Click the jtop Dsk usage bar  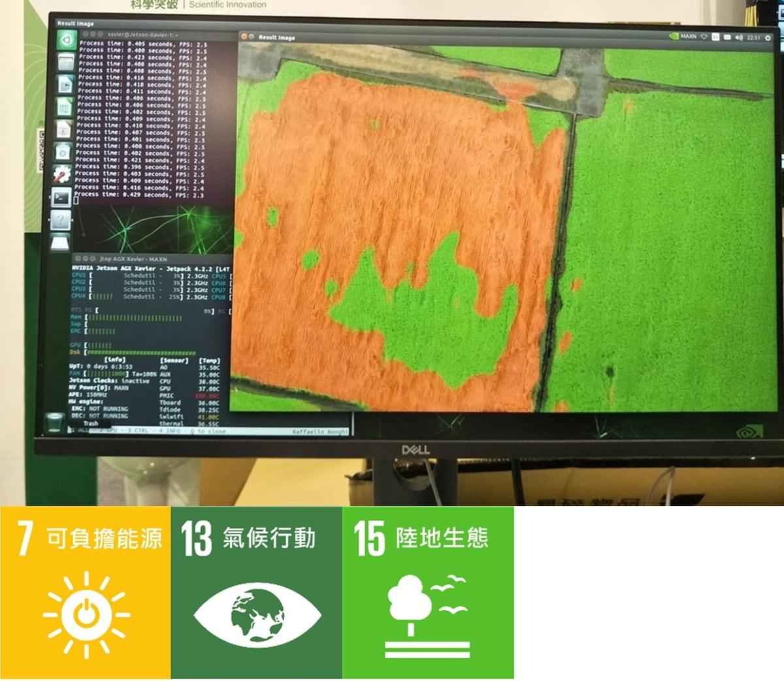point(133,352)
